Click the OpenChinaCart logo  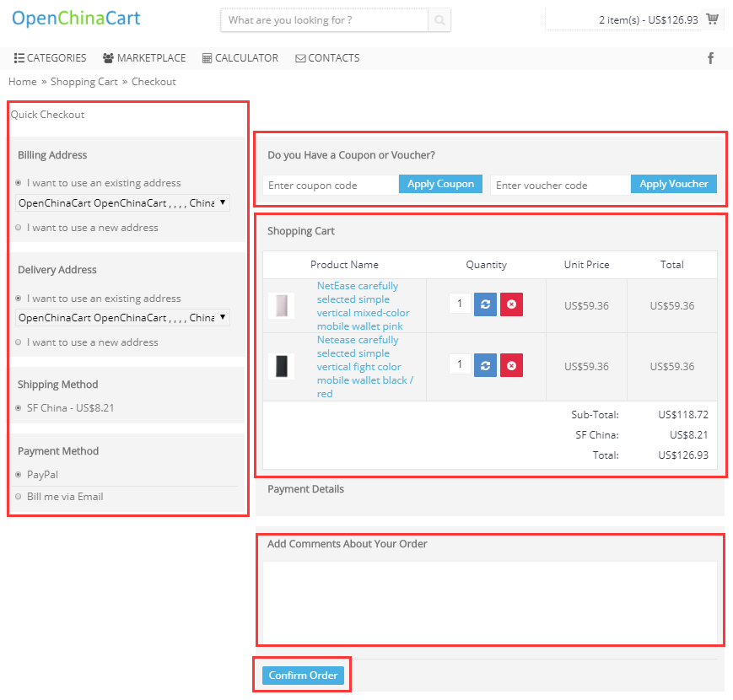(x=76, y=19)
